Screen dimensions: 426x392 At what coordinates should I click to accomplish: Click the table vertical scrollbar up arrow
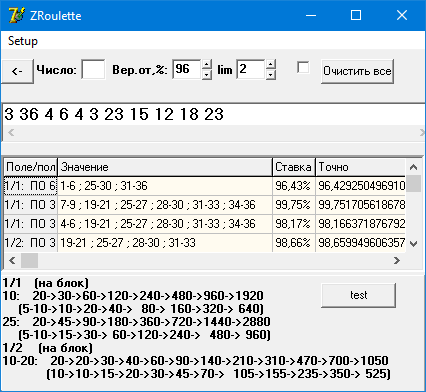(413, 167)
